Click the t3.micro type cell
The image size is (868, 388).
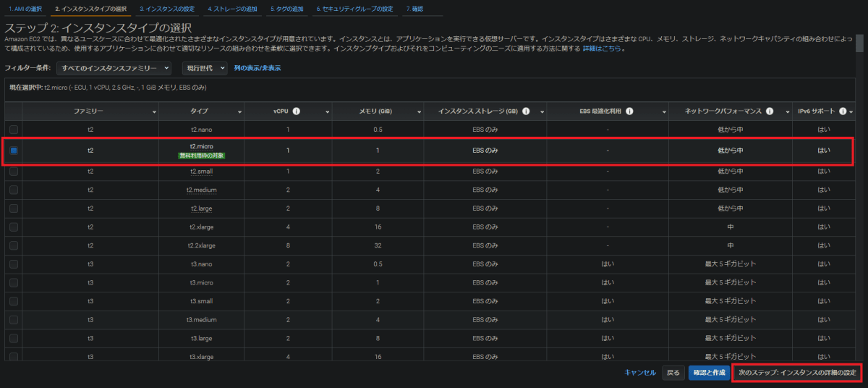click(x=202, y=282)
